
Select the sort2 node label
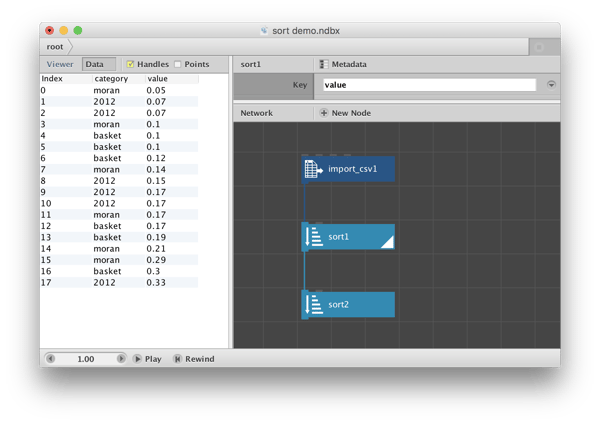(x=338, y=305)
